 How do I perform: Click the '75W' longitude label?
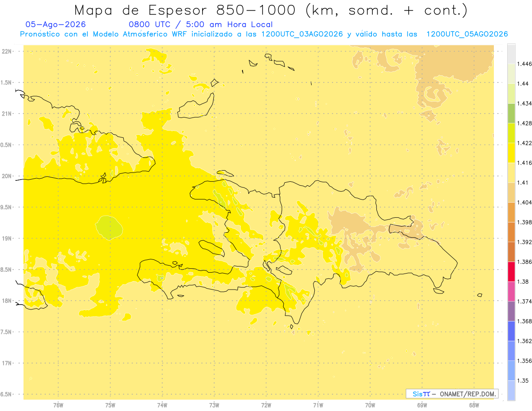click(110, 405)
